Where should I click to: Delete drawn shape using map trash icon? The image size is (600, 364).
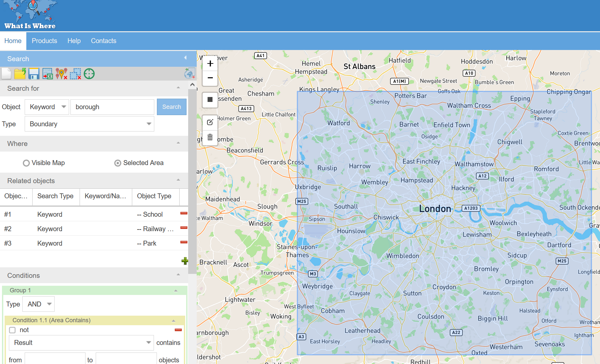(x=210, y=137)
